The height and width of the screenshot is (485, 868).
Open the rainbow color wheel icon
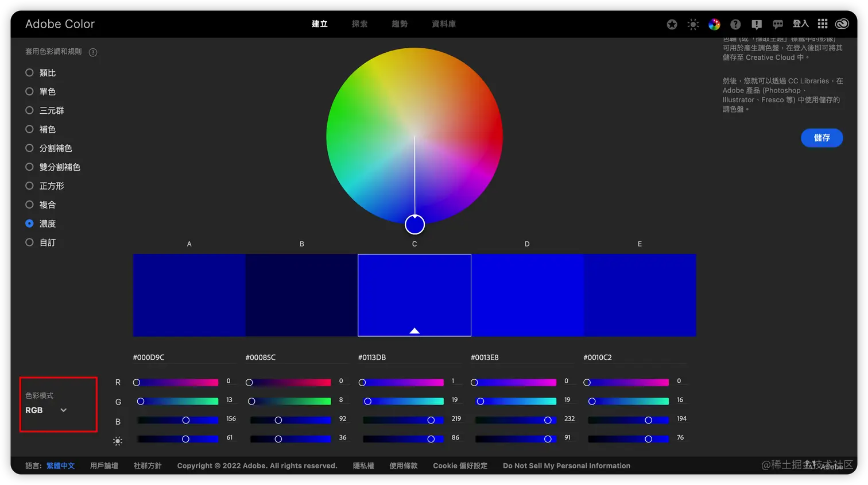[714, 24]
